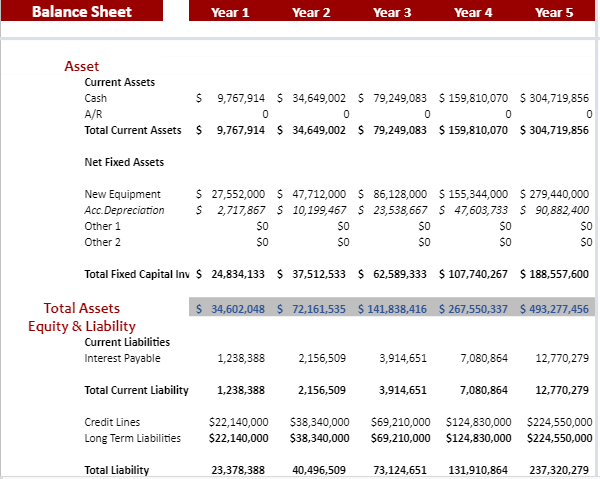The width and height of the screenshot is (600, 479).
Task: Click the Asset section heading
Action: tap(82, 66)
